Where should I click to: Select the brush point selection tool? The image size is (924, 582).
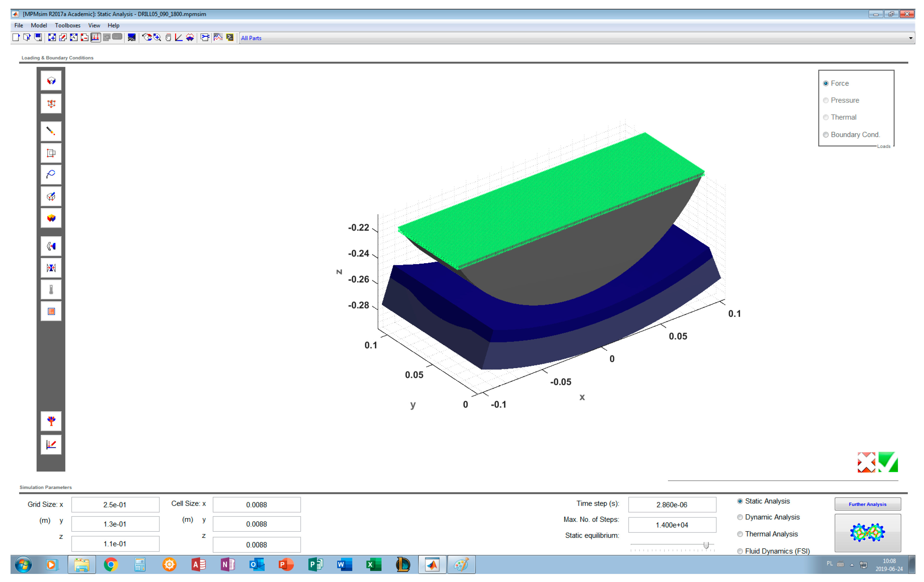click(51, 131)
